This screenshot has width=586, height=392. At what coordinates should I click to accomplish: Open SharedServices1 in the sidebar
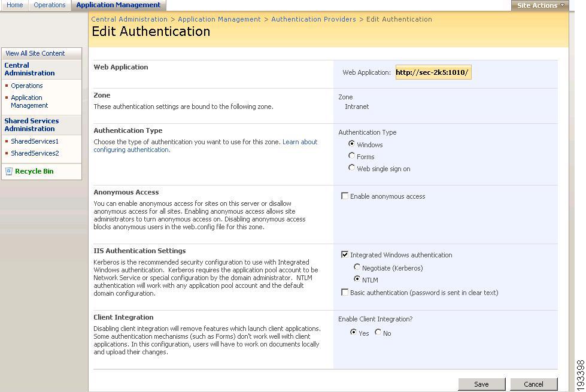click(35, 141)
